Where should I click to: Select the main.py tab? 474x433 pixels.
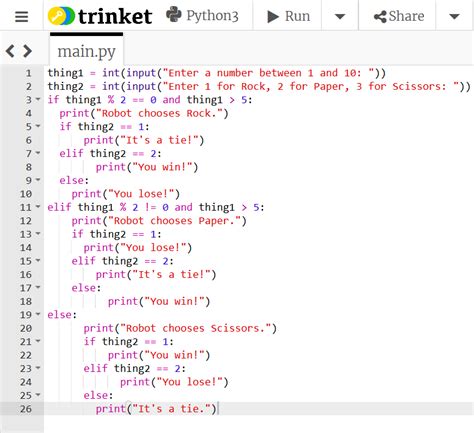pyautogui.click(x=87, y=51)
